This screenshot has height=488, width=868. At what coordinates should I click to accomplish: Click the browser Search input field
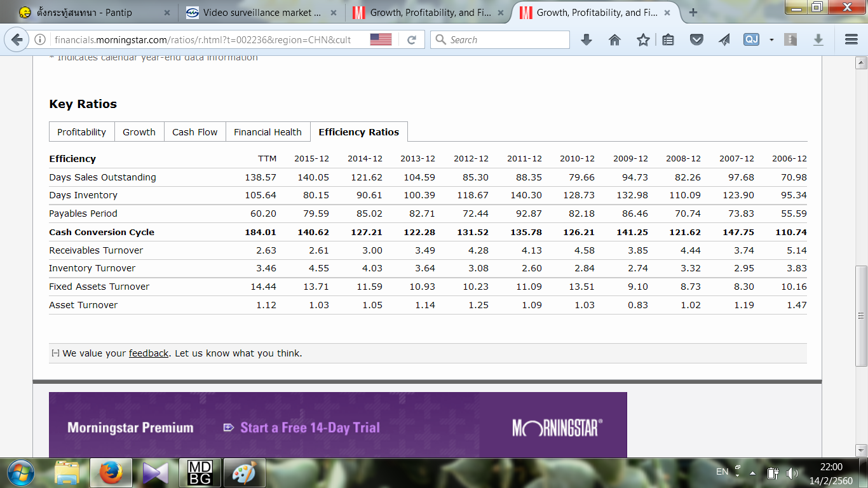[500, 39]
